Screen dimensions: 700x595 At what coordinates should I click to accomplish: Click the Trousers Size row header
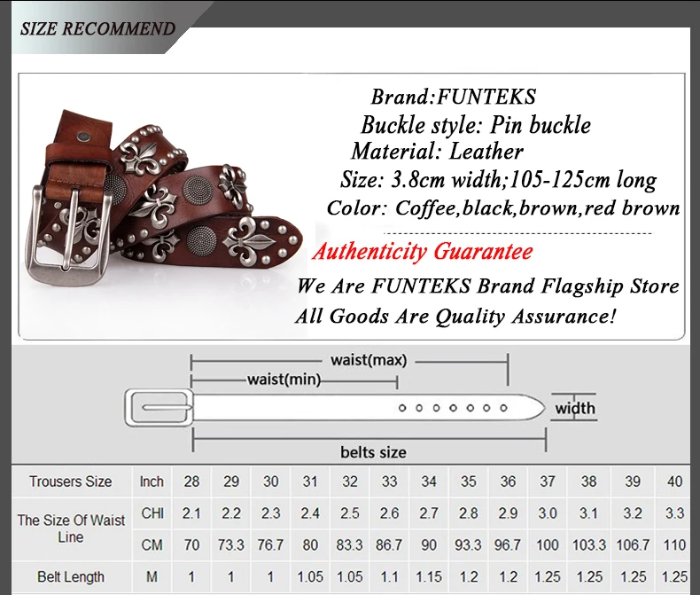click(x=71, y=481)
